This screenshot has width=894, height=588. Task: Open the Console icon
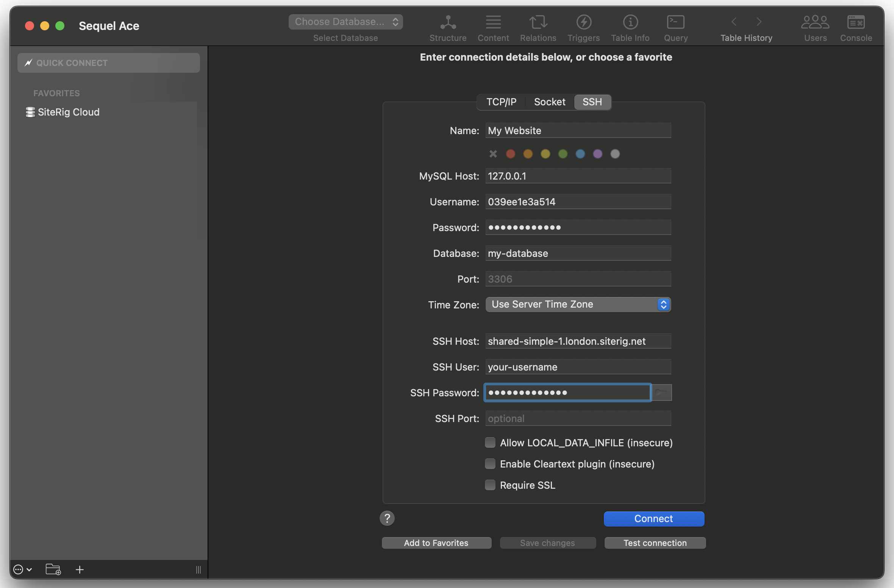tap(856, 23)
